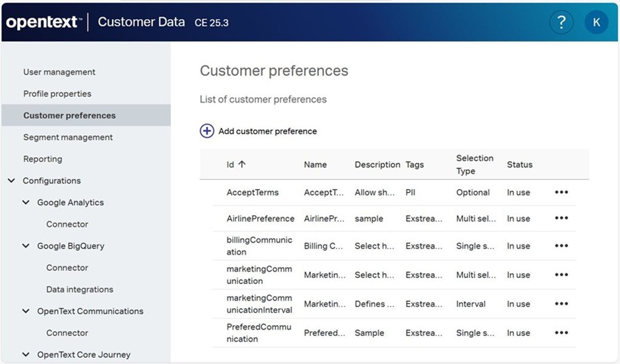Image resolution: width=620 pixels, height=364 pixels.
Task: Click the Selection Type column header
Action: tap(474, 165)
